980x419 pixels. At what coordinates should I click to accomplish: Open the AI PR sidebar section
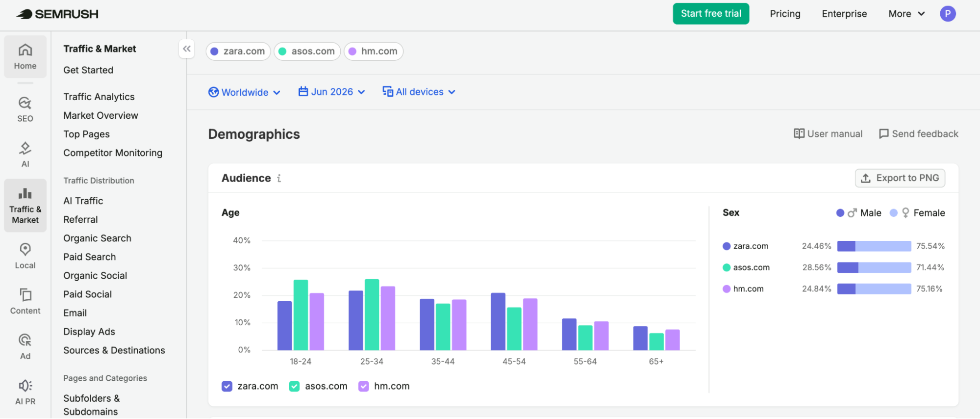pyautogui.click(x=25, y=392)
